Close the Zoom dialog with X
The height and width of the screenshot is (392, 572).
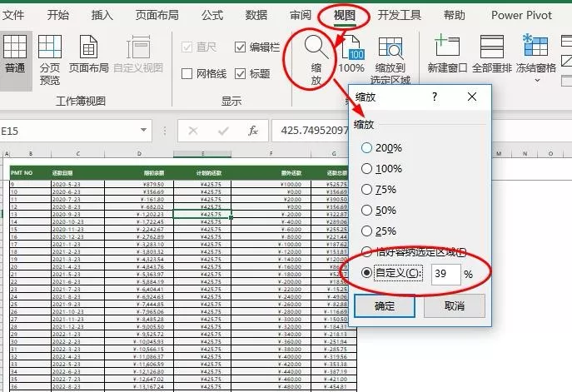coord(472,97)
